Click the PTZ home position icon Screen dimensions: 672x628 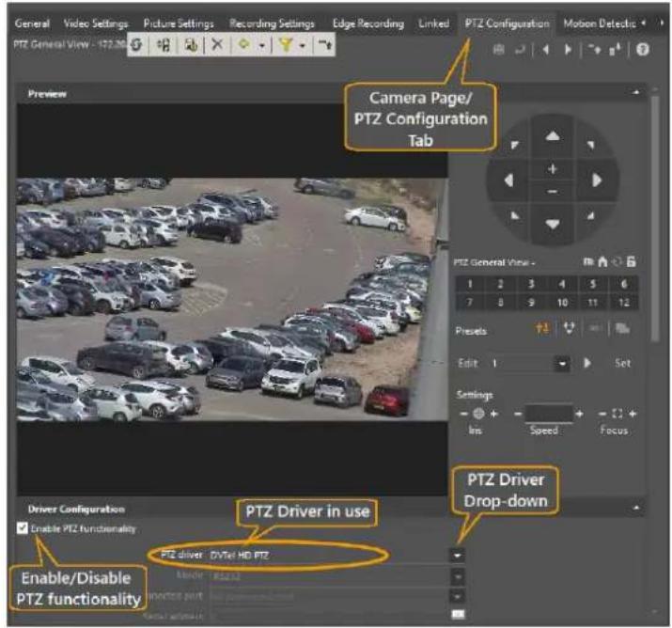click(602, 261)
